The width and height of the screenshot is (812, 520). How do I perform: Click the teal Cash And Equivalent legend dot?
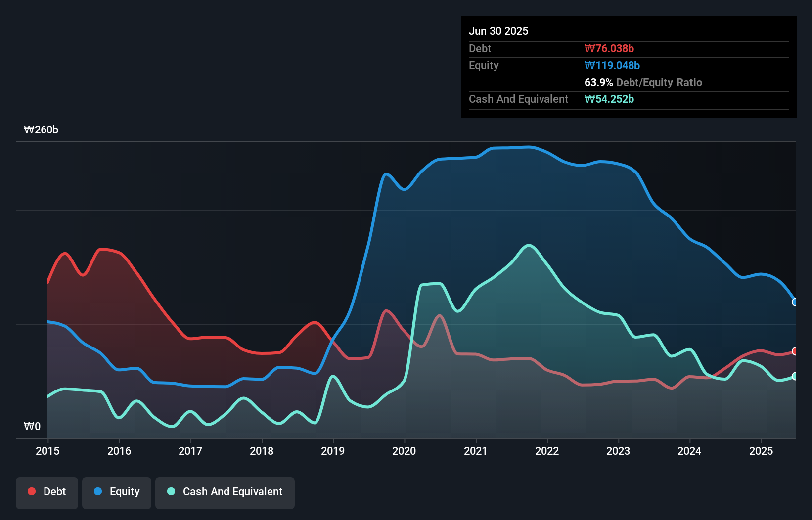[x=170, y=491]
